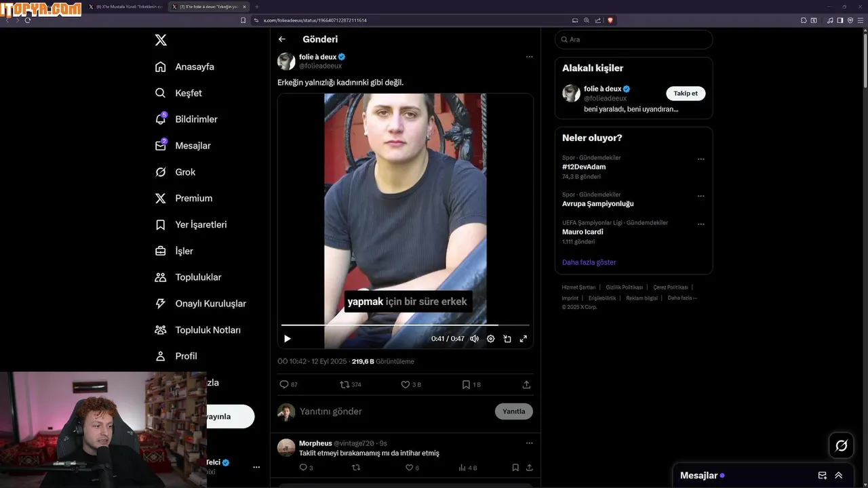Go to Anasayfa in the sidebar
The image size is (868, 488).
pyautogui.click(x=184, y=66)
